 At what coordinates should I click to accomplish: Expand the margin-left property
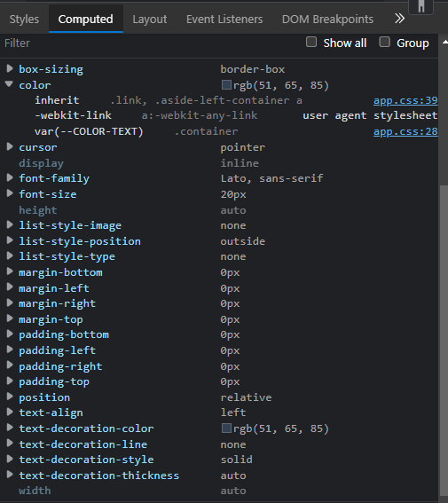[10, 287]
